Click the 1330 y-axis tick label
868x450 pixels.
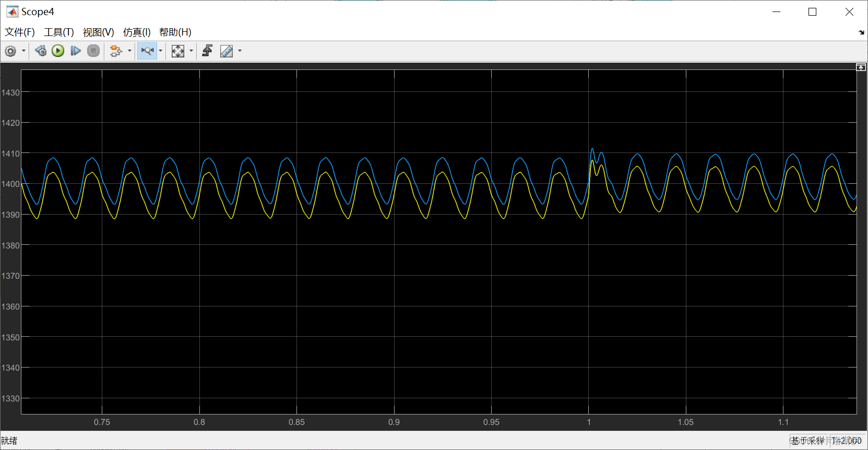pos(10,398)
